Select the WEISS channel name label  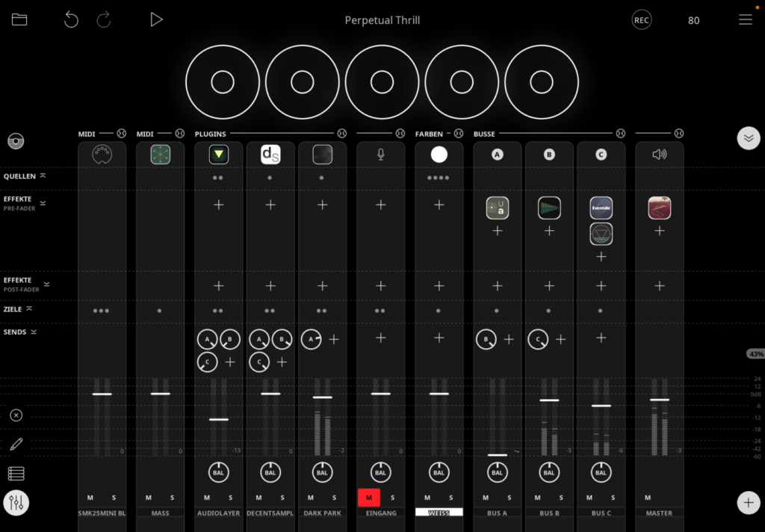(x=439, y=513)
